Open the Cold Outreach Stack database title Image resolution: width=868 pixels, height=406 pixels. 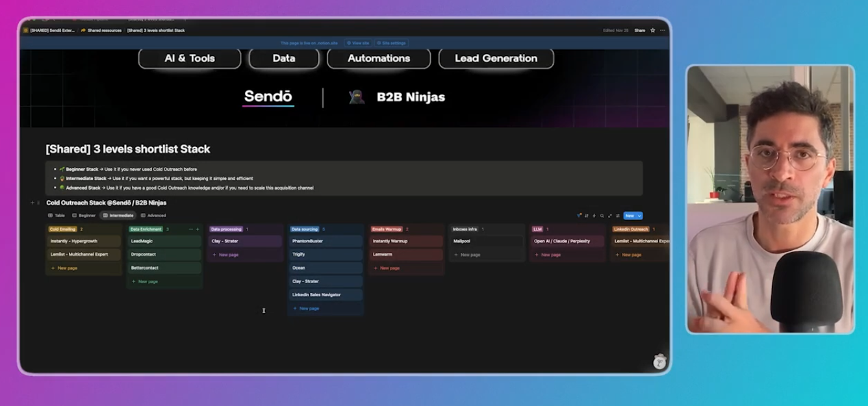pyautogui.click(x=106, y=203)
